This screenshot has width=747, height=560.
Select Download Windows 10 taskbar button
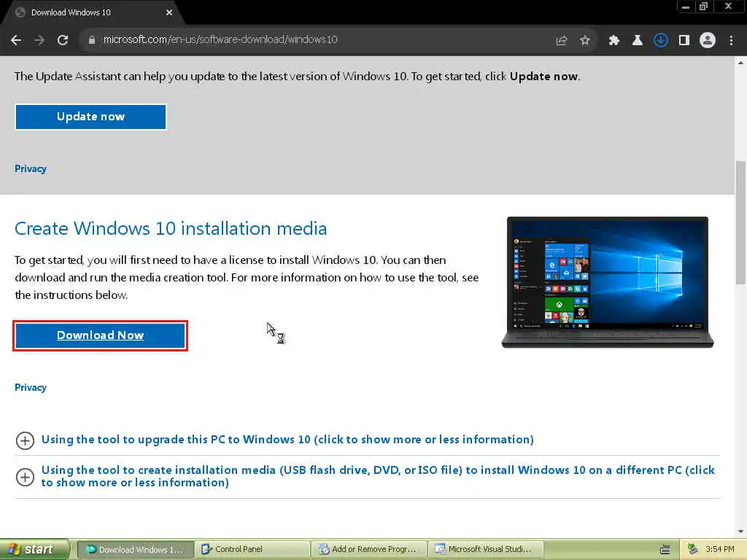click(x=135, y=550)
